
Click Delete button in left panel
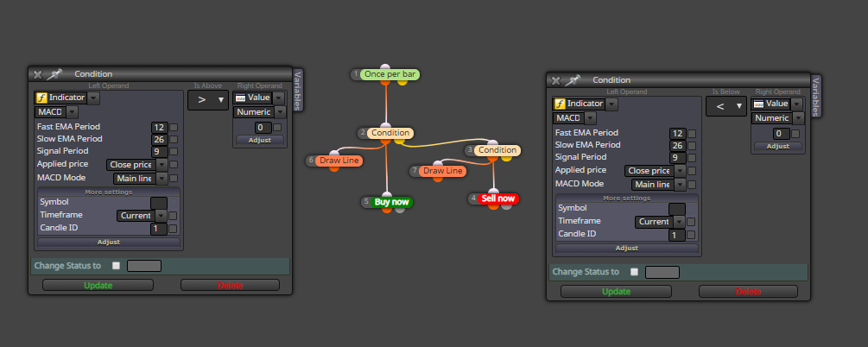tap(231, 286)
